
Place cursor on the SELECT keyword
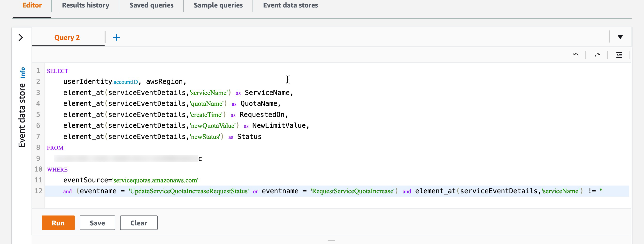57,71
